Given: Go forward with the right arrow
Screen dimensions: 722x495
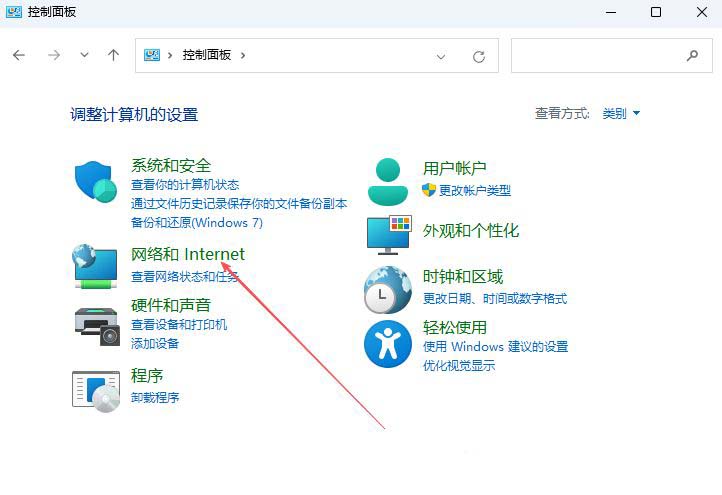Looking at the screenshot, I should pos(54,55).
